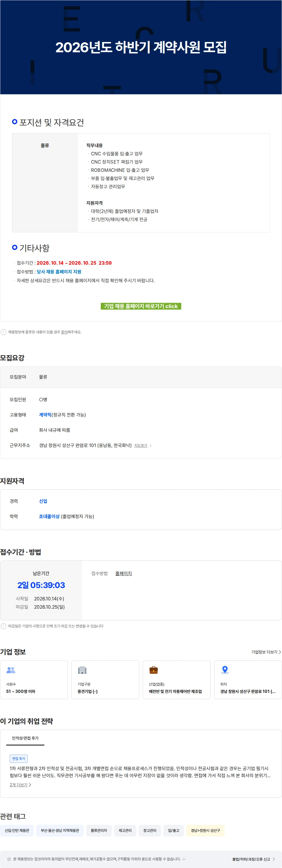Select the 경남>창원시 성산구 tag
Viewport: 282px width, 868px height.
point(205,831)
